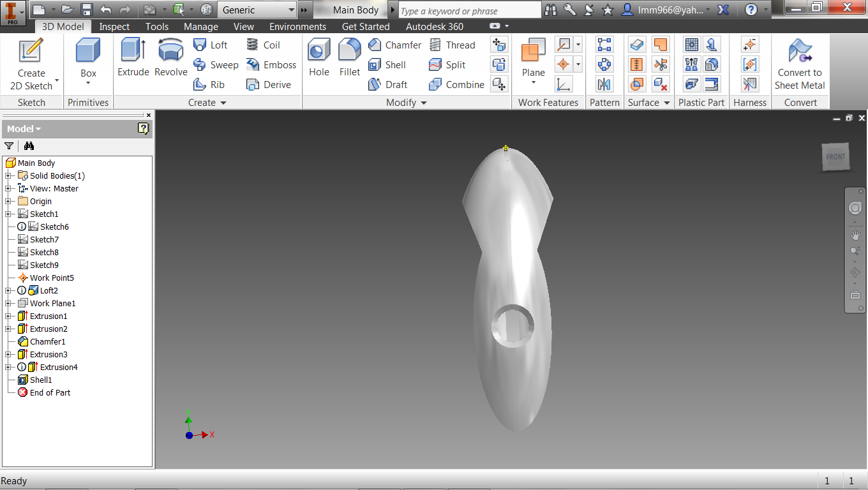Click the Derive command
The height and width of the screenshot is (490, 868).
(x=269, y=84)
